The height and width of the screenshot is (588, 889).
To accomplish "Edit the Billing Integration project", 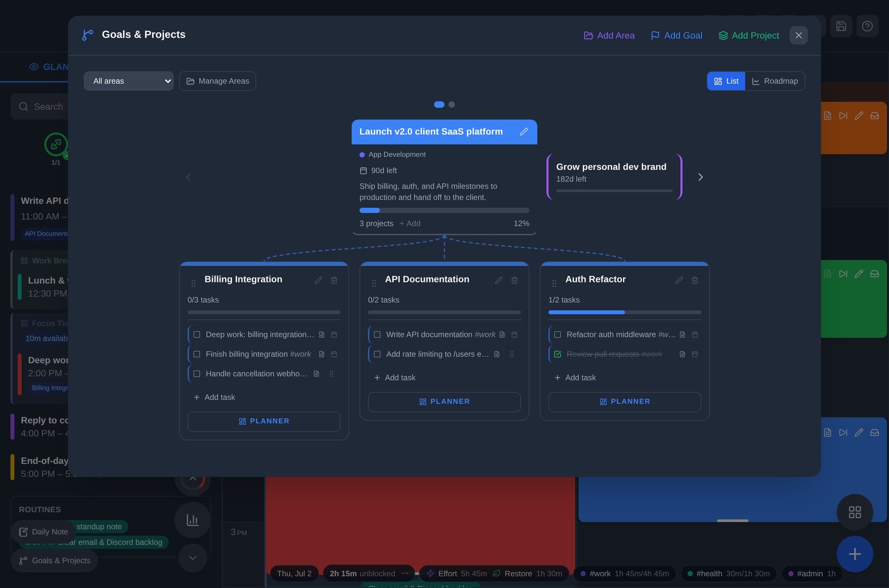I will (x=318, y=281).
